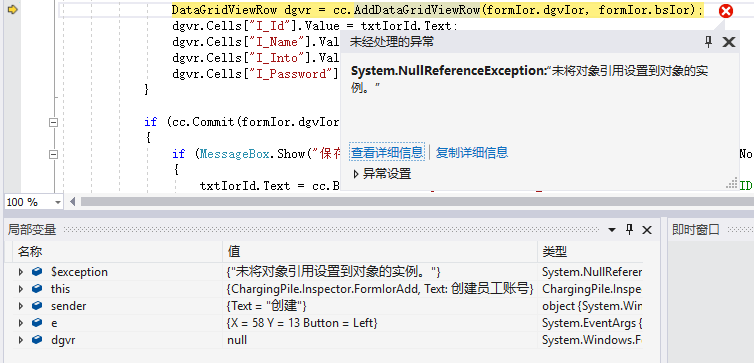Viewport: 754px width, 363px height.
Task: Click the yellow current-statement arrow in margin
Action: (13, 10)
